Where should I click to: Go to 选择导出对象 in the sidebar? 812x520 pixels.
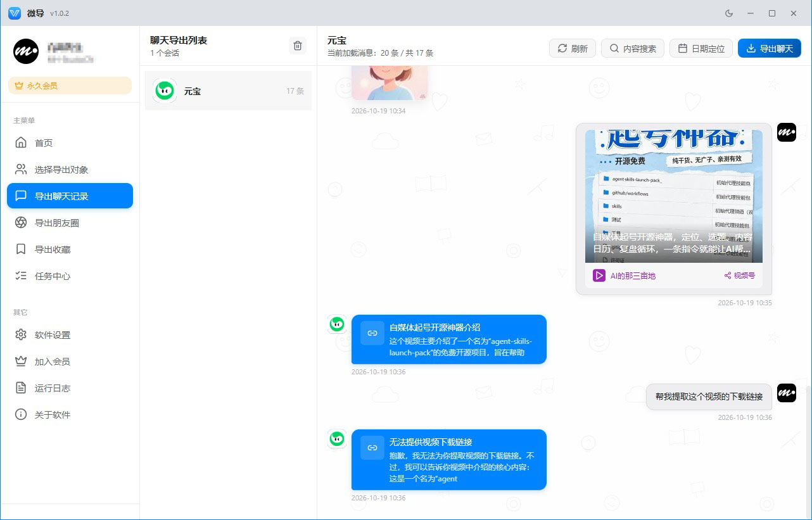[70, 170]
